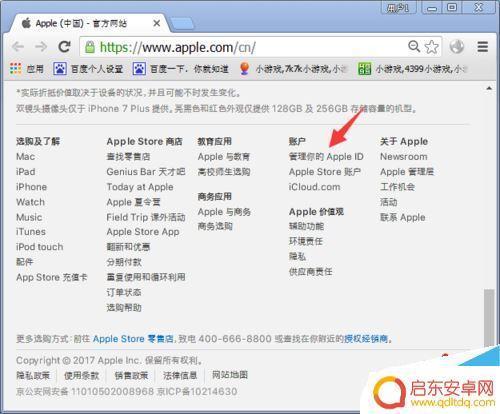Screen dimensions: 500x414
Task: Click Genius Bar 天才吧 link
Action: coord(146,172)
